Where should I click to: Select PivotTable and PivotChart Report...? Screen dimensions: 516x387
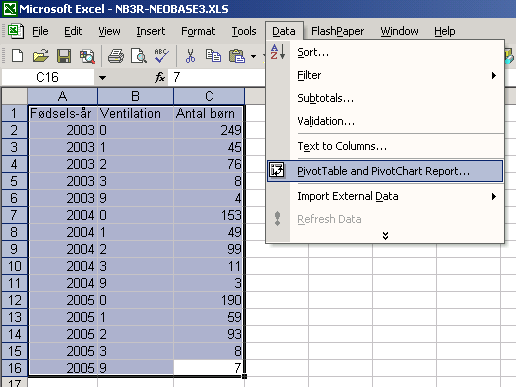coord(385,171)
